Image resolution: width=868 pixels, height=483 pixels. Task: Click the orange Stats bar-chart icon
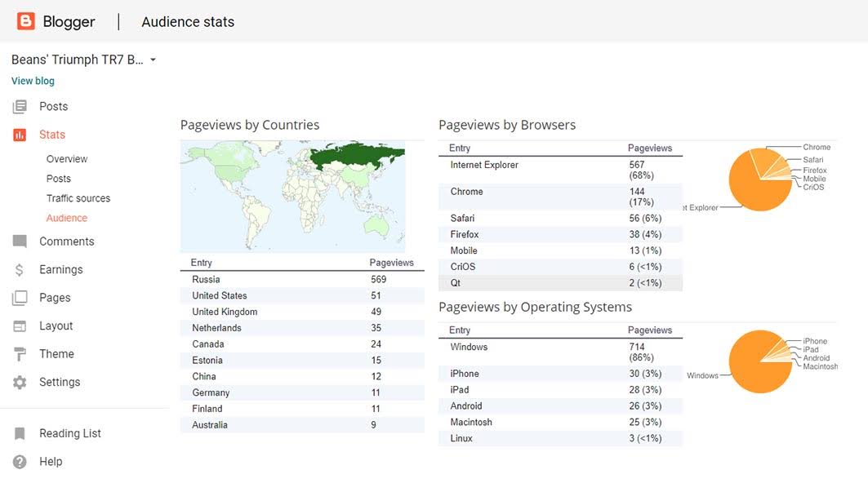coord(20,135)
